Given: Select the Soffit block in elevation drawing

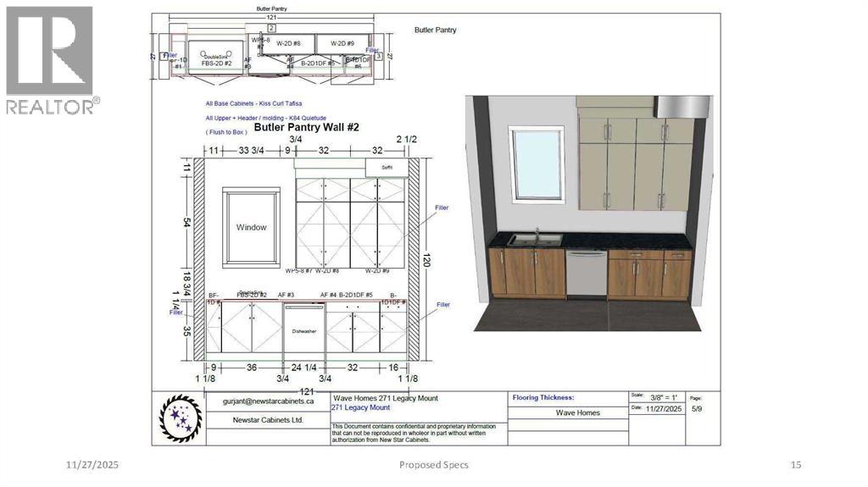Looking at the screenshot, I should (387, 168).
